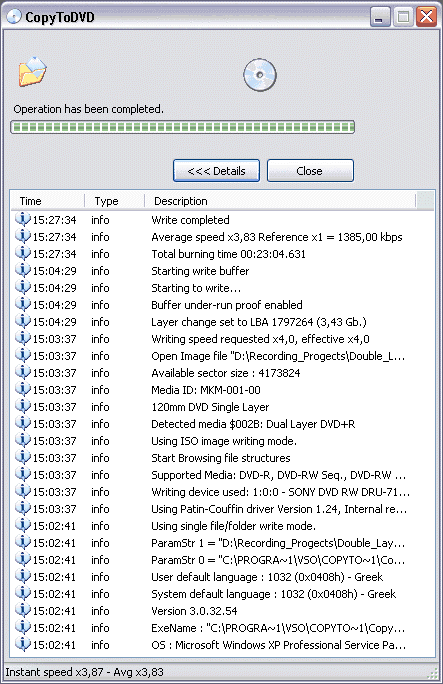Sort log by the Description column header
The width and height of the screenshot is (443, 684).
click(280, 201)
